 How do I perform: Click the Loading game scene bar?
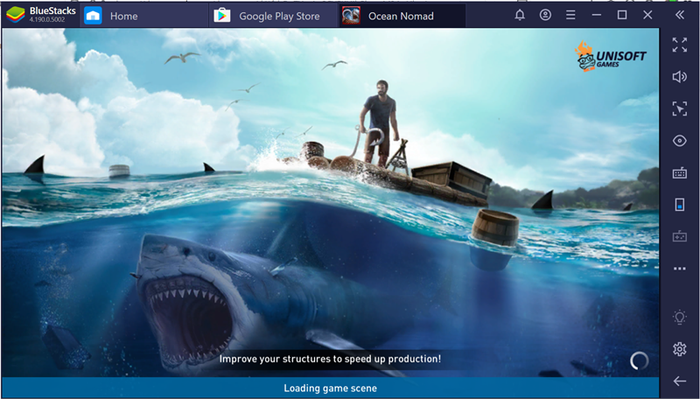(330, 388)
